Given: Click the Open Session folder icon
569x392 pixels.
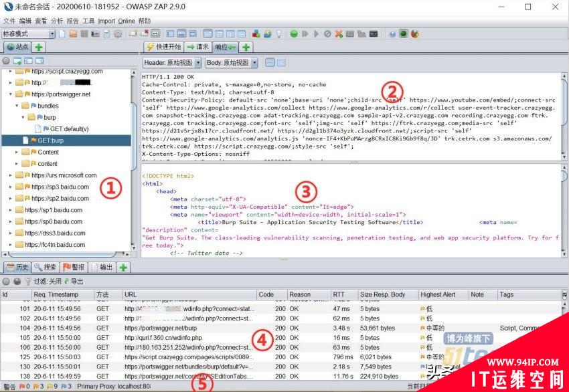Looking at the screenshot, I should pyautogui.click(x=74, y=33).
